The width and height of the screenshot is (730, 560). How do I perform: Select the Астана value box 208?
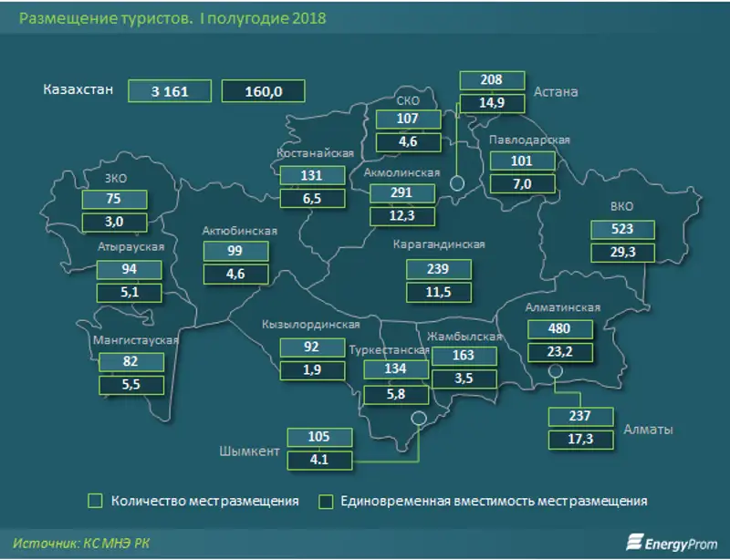[491, 80]
